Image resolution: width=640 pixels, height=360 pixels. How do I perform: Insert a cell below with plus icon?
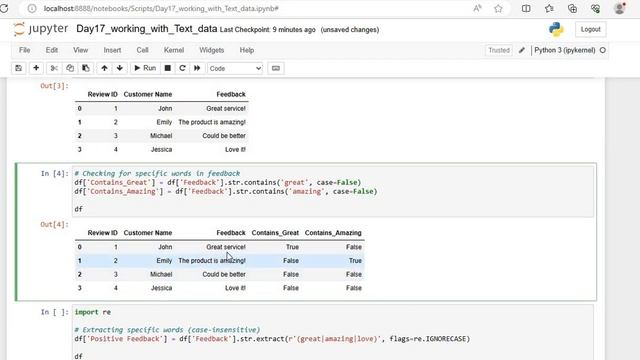point(36,68)
